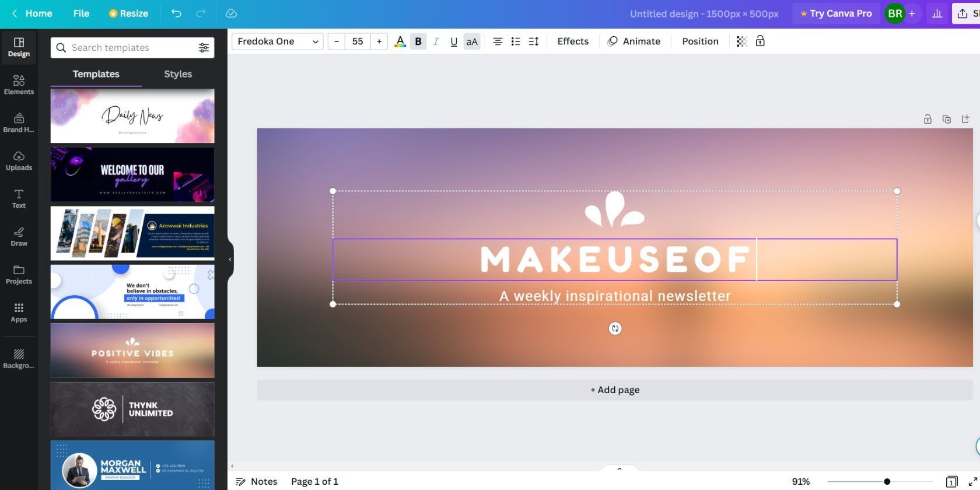The image size is (980, 490).
Task: Open the Position panel
Action: pyautogui.click(x=700, y=41)
